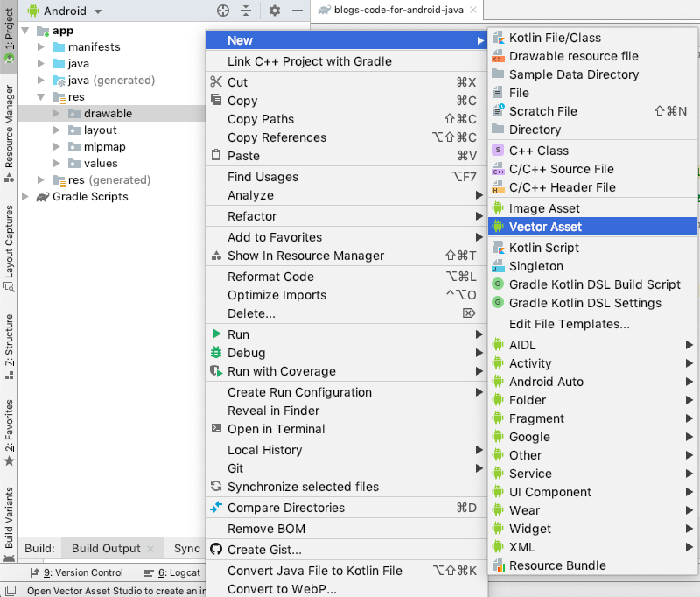
Task: Open the 6: Logcat tool window
Action: tap(172, 572)
